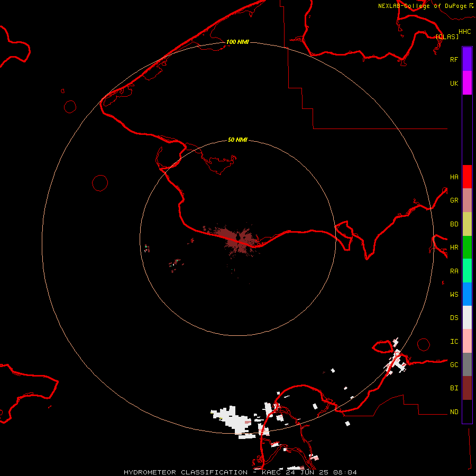Click the magenta UK color swatch

(467, 83)
